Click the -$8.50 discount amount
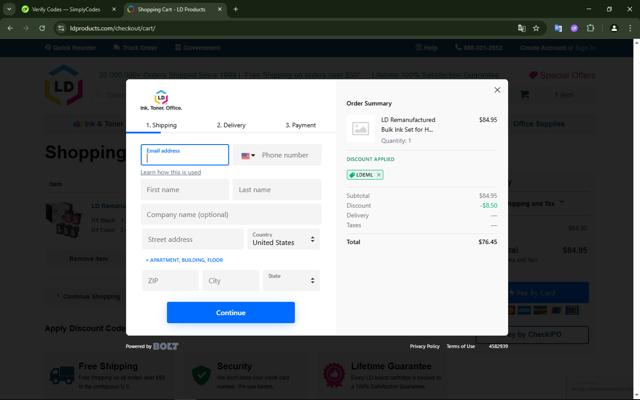This screenshot has width=640, height=400. click(x=489, y=205)
